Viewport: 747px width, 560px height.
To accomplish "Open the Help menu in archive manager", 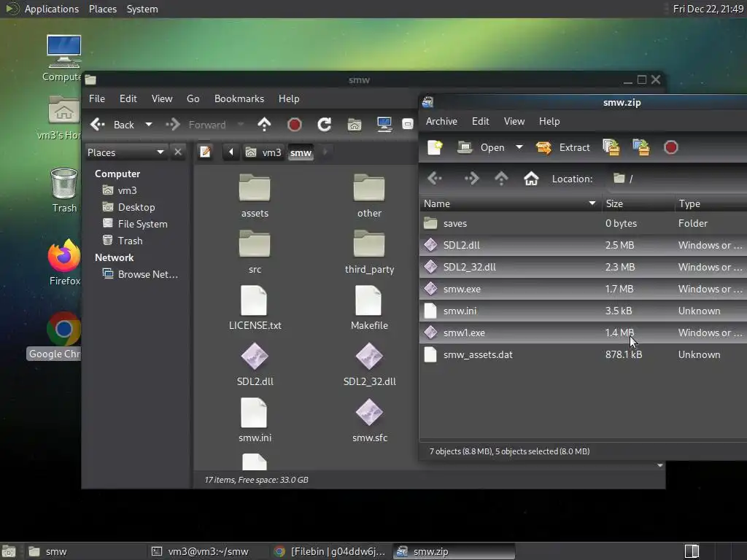I will (549, 122).
